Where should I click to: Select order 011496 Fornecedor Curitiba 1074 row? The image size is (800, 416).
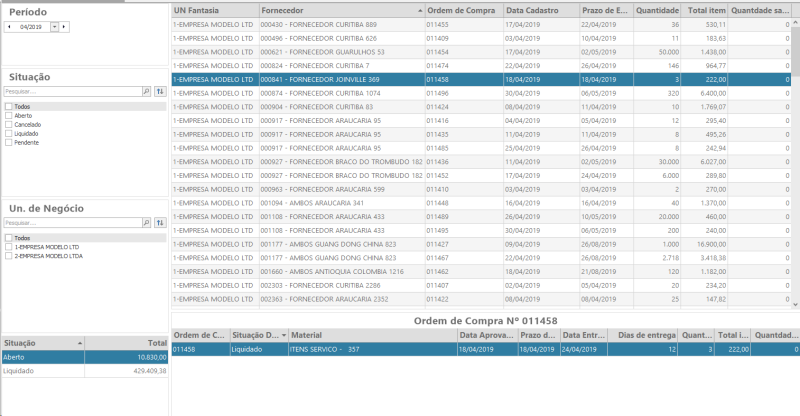pos(481,93)
